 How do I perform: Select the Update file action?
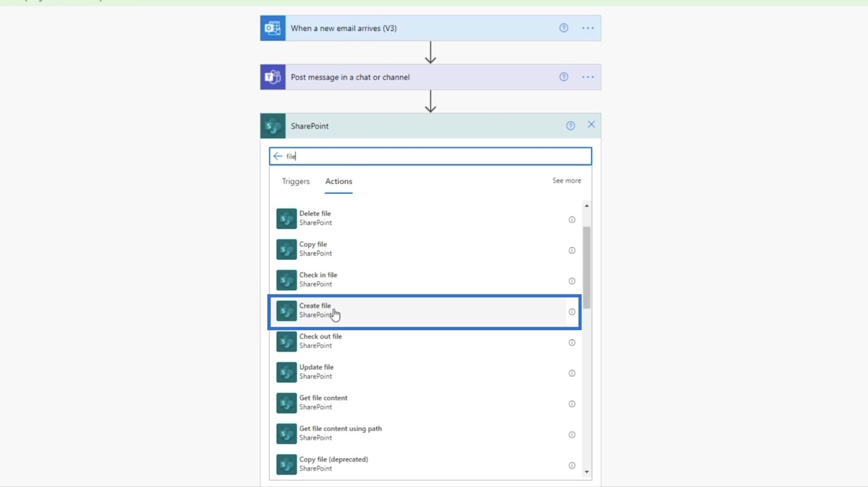click(425, 373)
